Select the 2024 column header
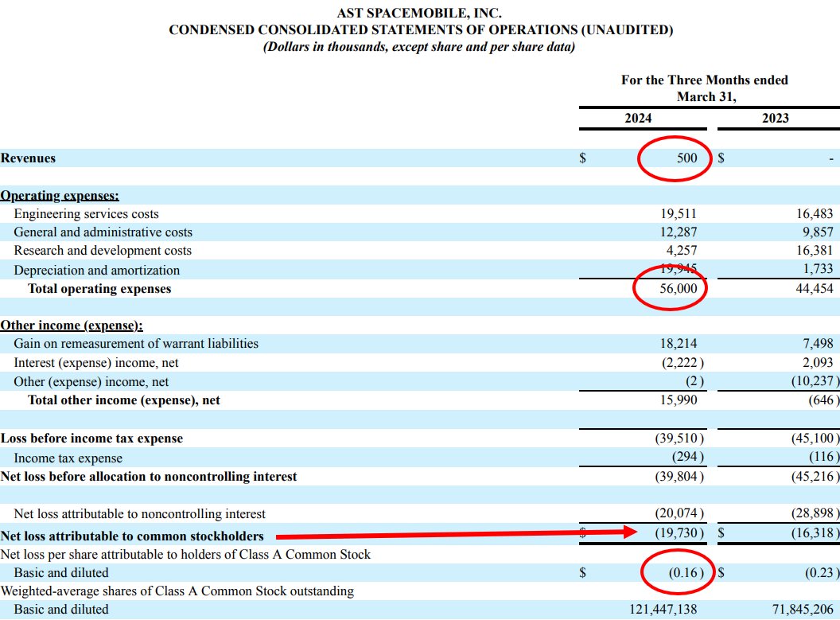 [638, 119]
